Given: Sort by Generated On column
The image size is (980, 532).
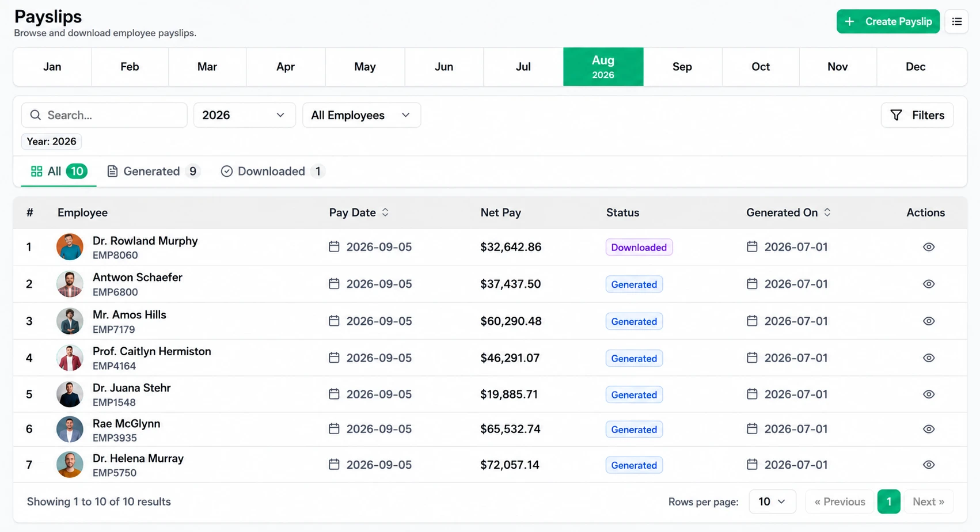Looking at the screenshot, I should tap(788, 212).
